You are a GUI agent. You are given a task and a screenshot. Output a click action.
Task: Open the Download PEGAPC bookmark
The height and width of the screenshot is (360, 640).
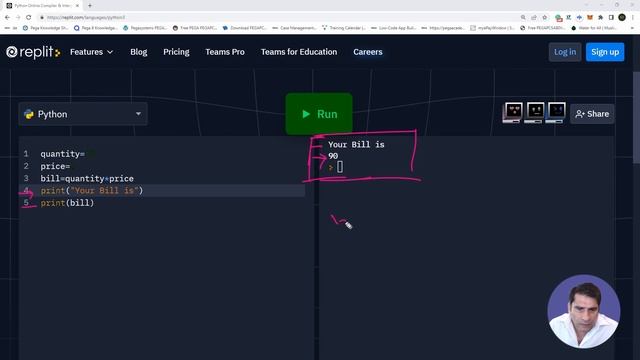(x=245, y=28)
